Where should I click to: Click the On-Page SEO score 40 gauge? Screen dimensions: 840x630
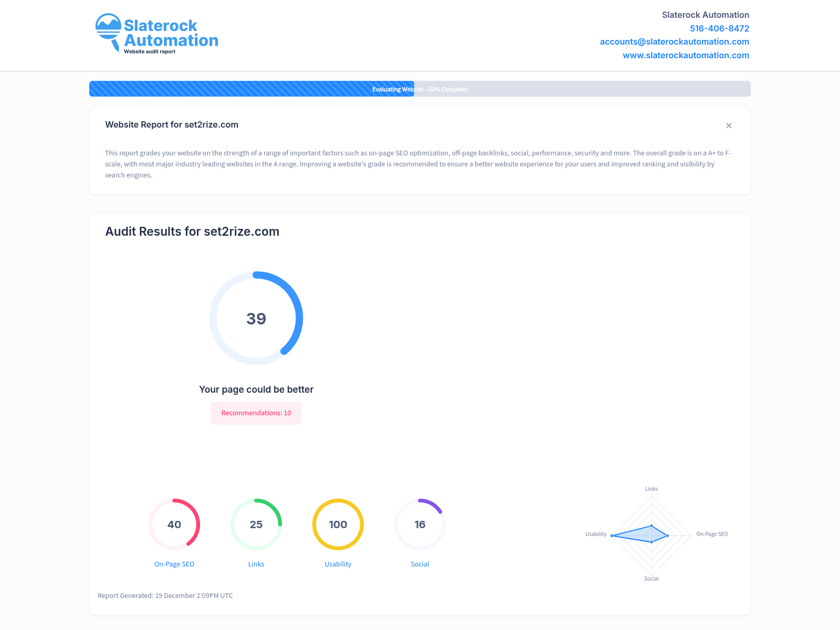pos(174,524)
